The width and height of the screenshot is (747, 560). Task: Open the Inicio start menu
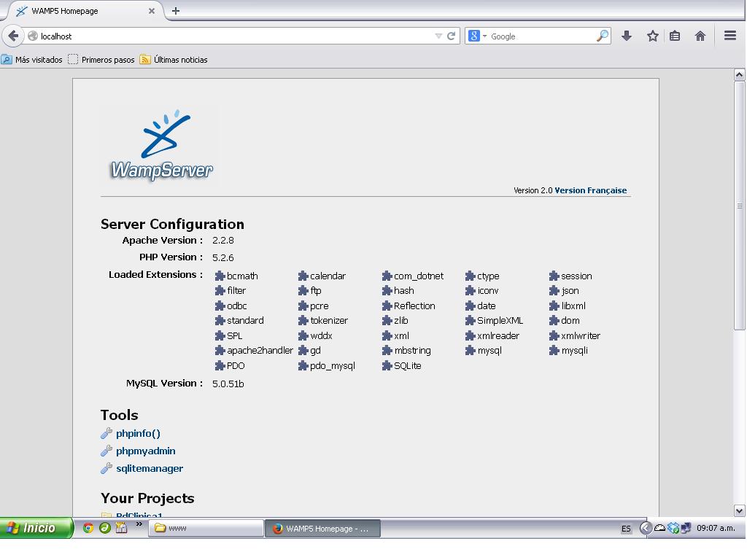coord(36,528)
